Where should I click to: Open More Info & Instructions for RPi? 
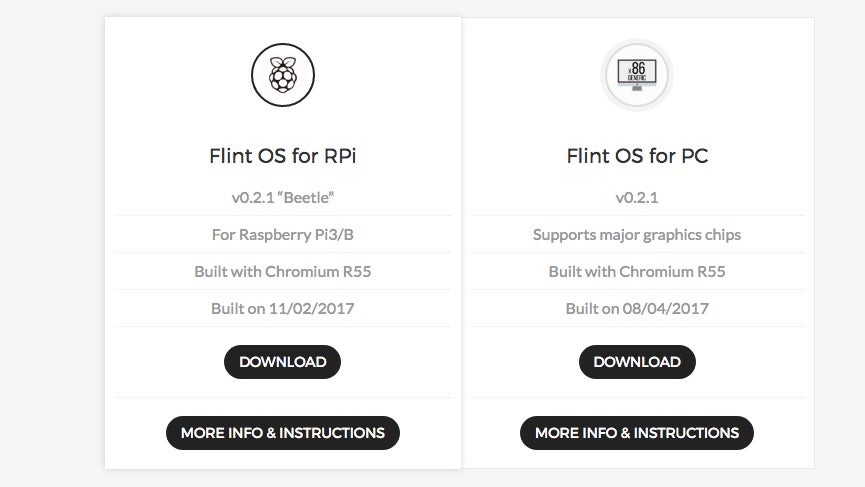click(283, 433)
